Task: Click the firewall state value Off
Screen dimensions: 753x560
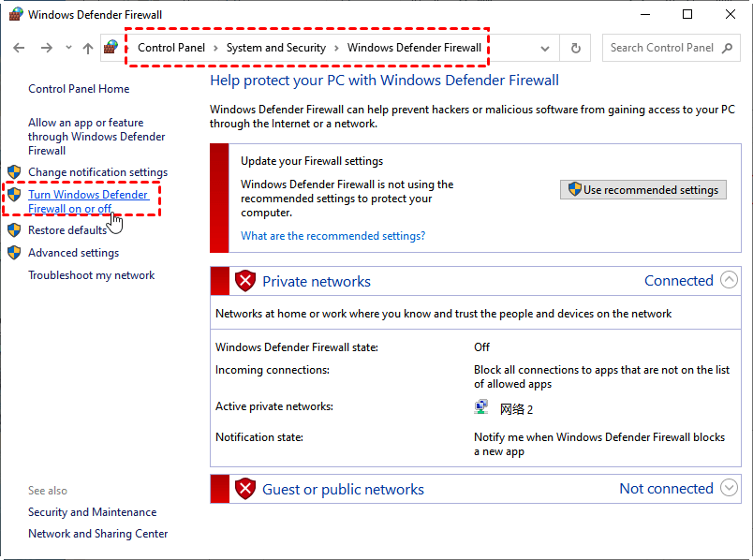Action: coord(481,347)
